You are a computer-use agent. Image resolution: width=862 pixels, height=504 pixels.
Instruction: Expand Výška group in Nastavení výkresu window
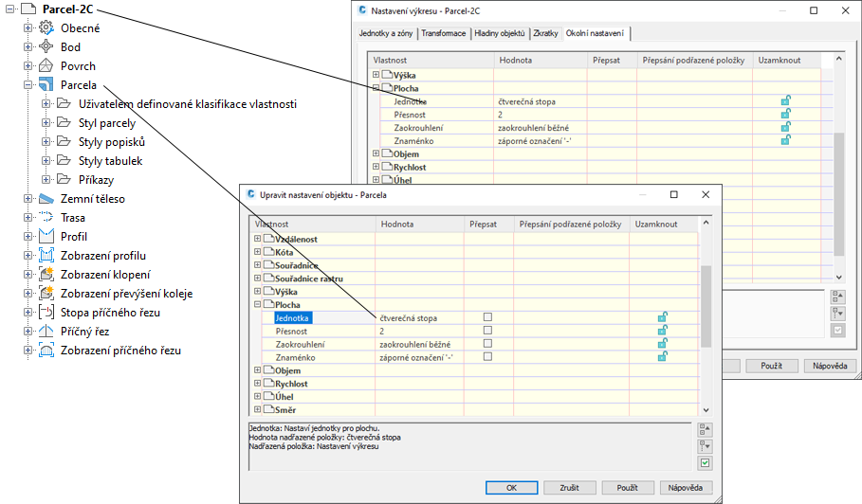[376, 75]
